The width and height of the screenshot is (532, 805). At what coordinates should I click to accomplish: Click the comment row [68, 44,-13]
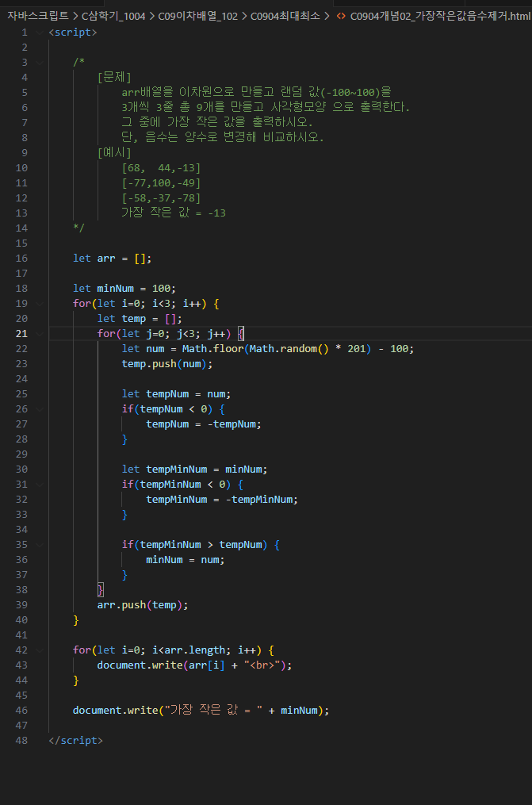coord(161,168)
